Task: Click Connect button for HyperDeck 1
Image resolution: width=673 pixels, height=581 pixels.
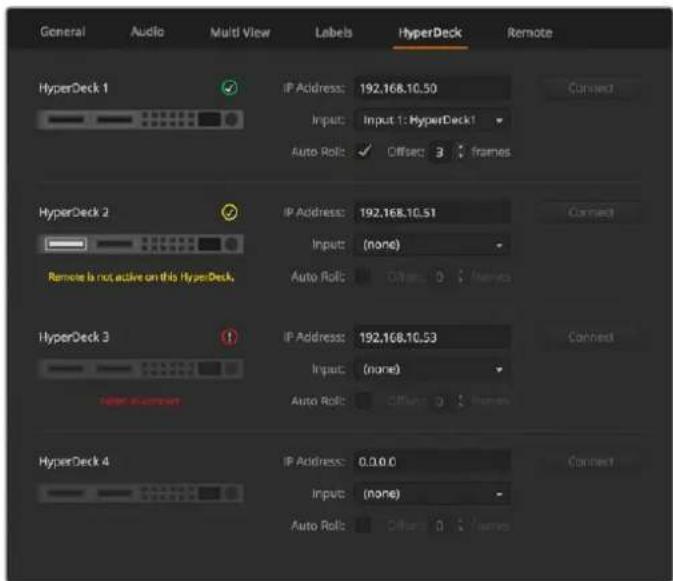Action: pyautogui.click(x=591, y=88)
